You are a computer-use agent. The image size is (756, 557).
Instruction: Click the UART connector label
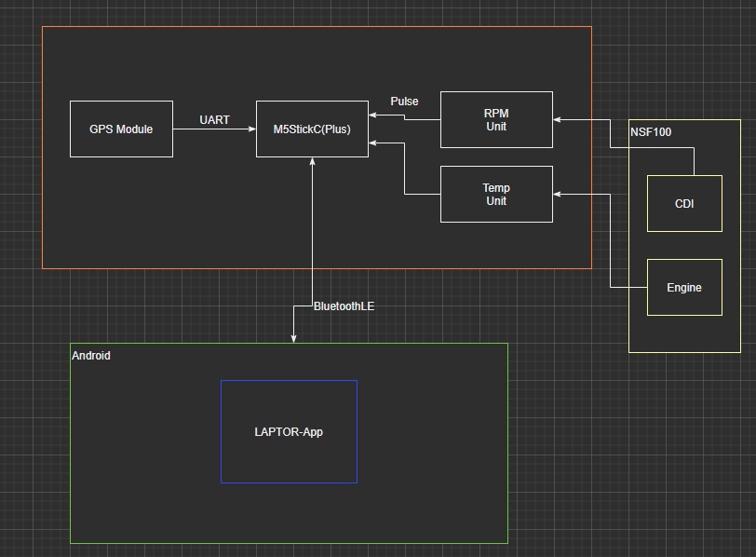tap(214, 119)
